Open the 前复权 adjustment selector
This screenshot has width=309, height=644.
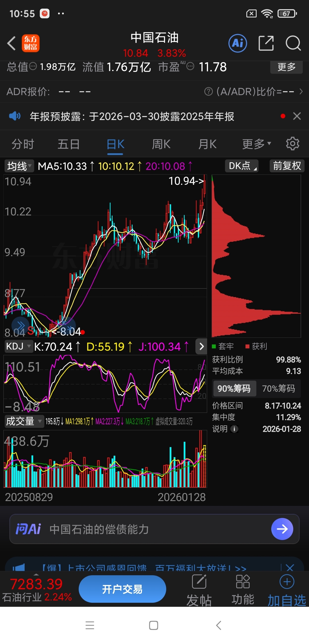click(287, 166)
